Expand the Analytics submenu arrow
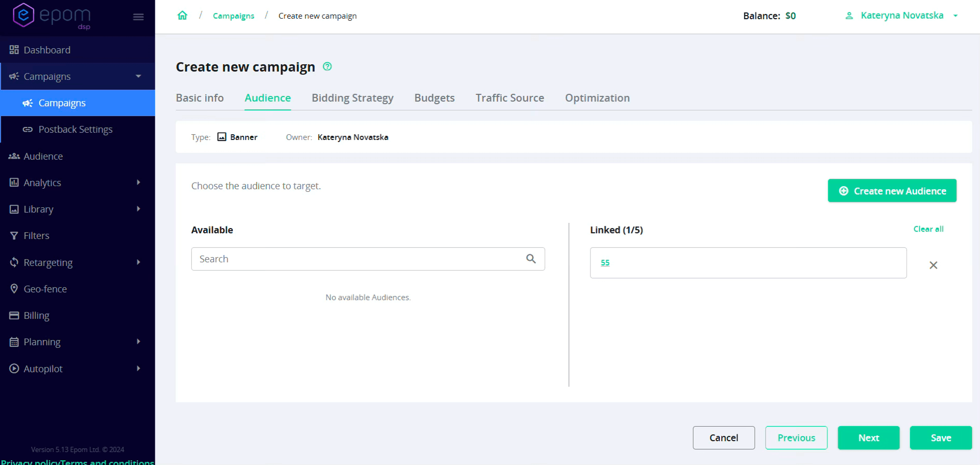 (138, 182)
